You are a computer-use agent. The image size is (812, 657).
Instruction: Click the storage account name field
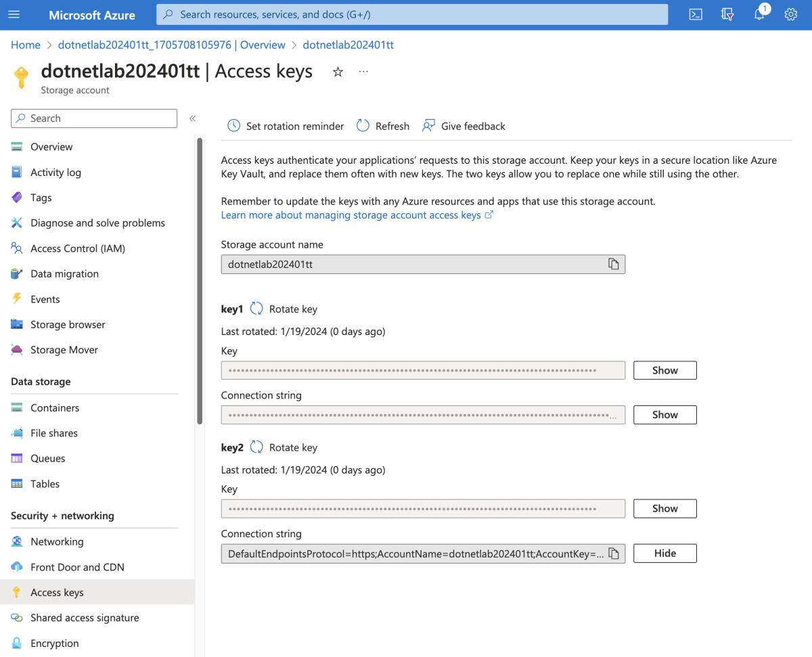423,265
